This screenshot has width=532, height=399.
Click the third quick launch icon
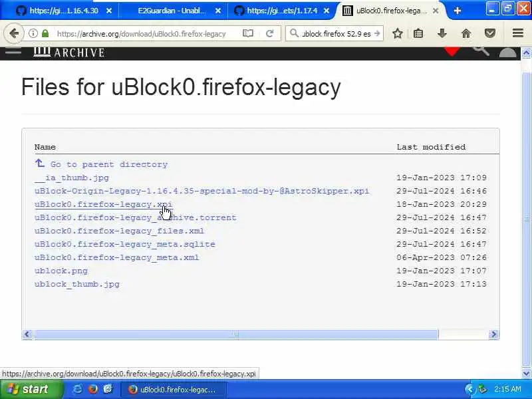(x=108, y=389)
